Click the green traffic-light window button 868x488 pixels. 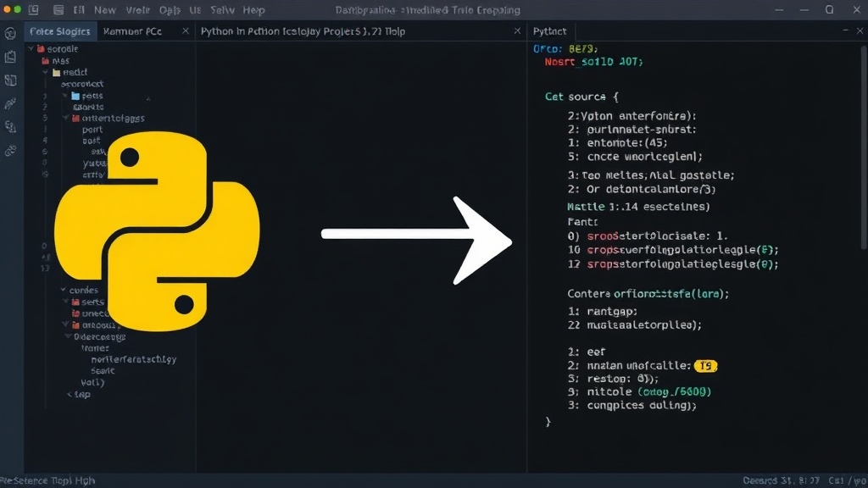click(x=18, y=10)
